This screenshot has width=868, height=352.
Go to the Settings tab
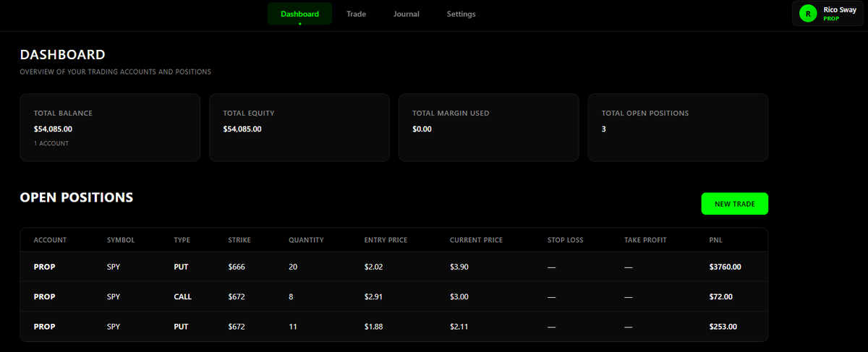pos(461,14)
